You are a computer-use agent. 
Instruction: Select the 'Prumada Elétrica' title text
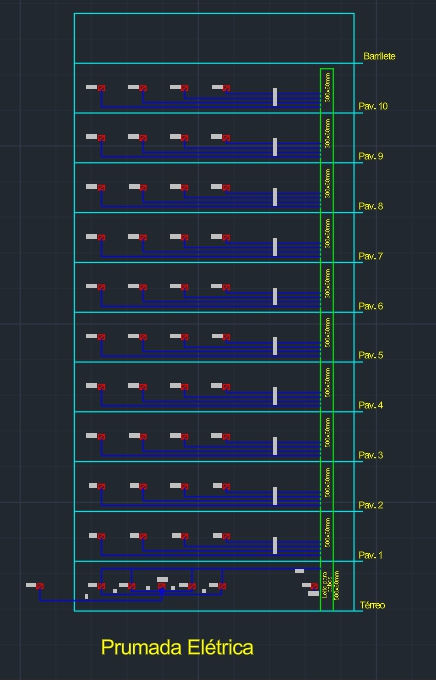tap(177, 647)
